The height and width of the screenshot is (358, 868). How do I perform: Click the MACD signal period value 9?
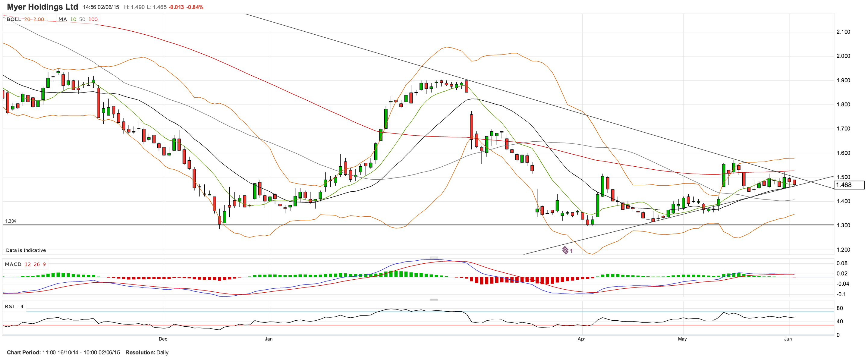(44, 264)
